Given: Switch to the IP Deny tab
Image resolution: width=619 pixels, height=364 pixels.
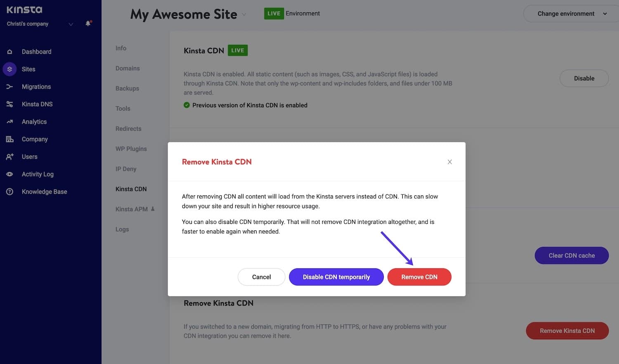Looking at the screenshot, I should click(126, 169).
